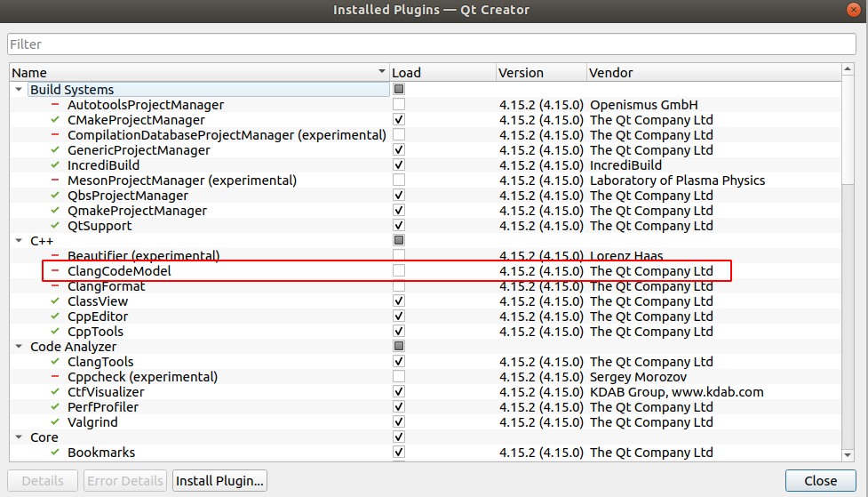Click the red dash icon beside ClangCodeModel

(55, 270)
